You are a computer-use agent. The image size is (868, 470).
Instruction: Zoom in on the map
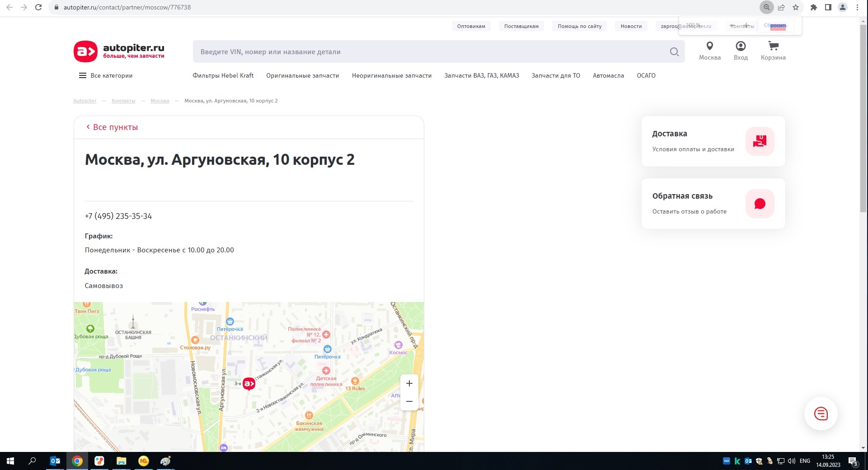(409, 383)
